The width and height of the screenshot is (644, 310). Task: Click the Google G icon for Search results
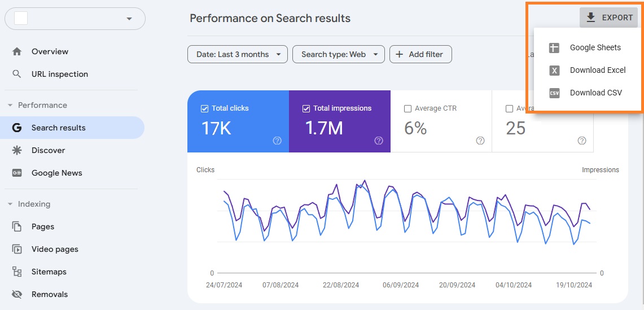(x=16, y=128)
